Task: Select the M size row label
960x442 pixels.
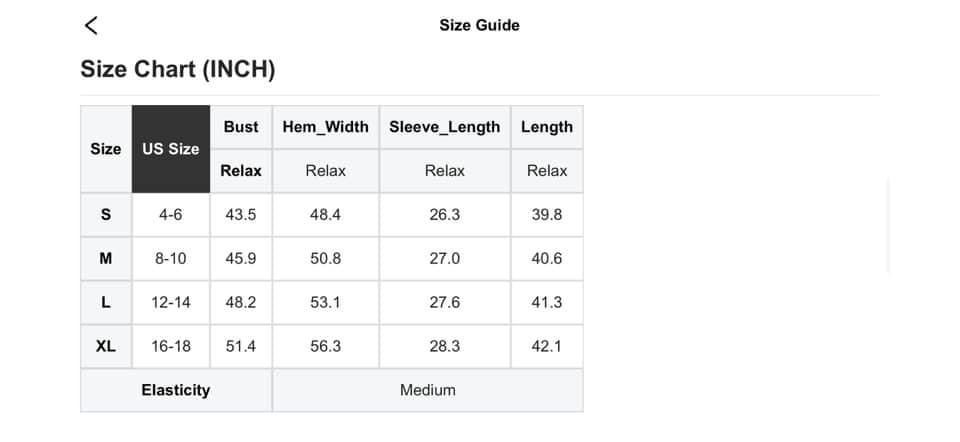Action: coord(106,259)
